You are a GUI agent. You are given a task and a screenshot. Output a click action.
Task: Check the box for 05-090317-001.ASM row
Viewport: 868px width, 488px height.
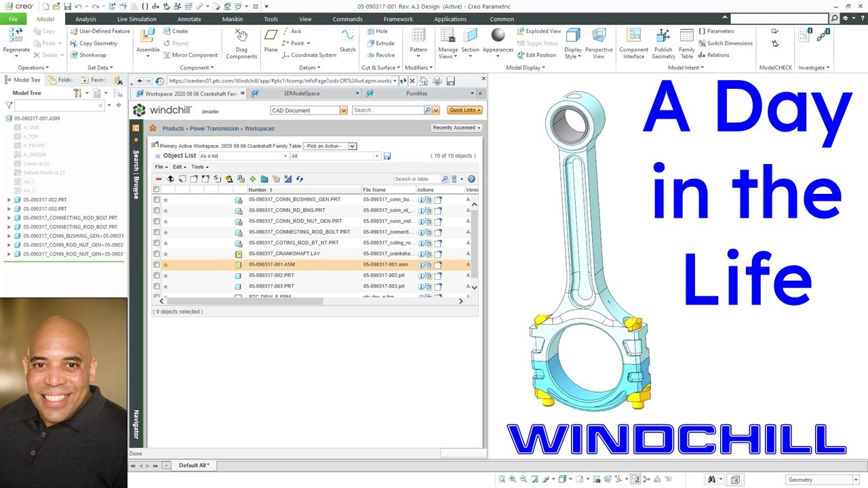tap(157, 265)
